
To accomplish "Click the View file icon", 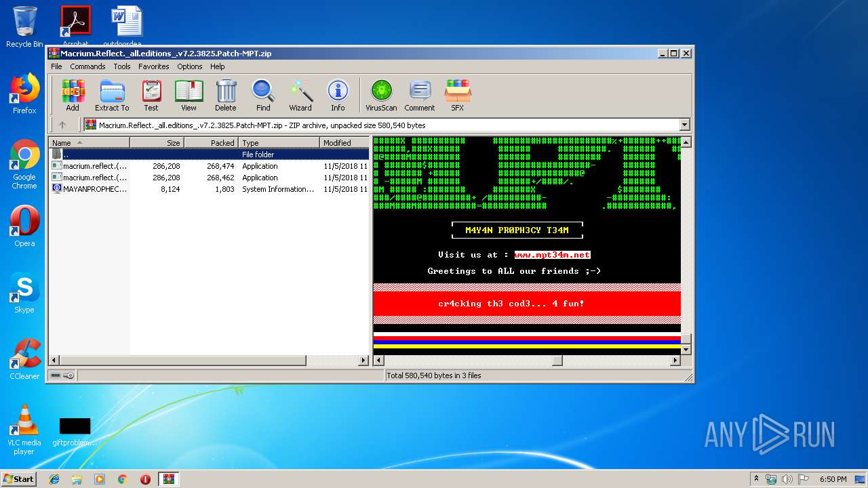I will tap(189, 96).
